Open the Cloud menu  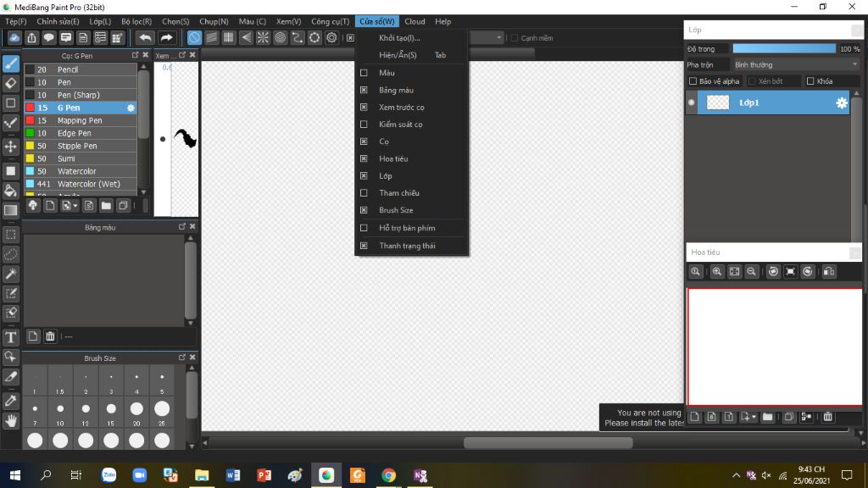click(415, 21)
